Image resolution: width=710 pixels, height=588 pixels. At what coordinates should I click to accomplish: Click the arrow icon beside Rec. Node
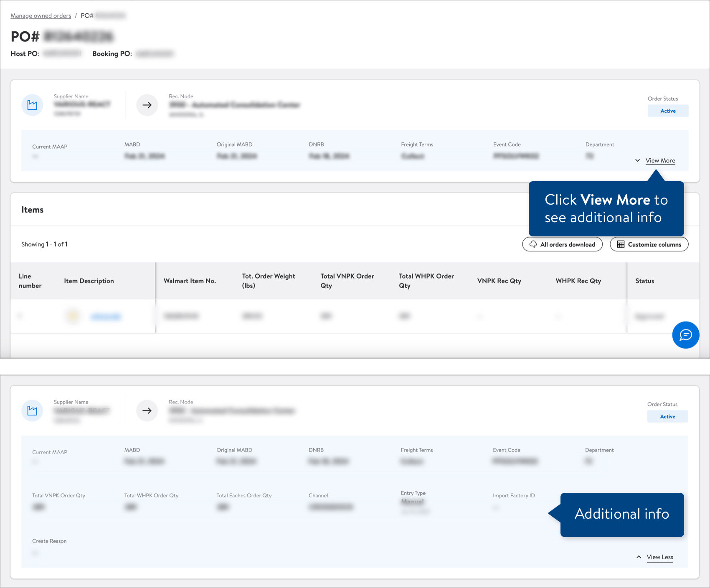[x=147, y=105]
